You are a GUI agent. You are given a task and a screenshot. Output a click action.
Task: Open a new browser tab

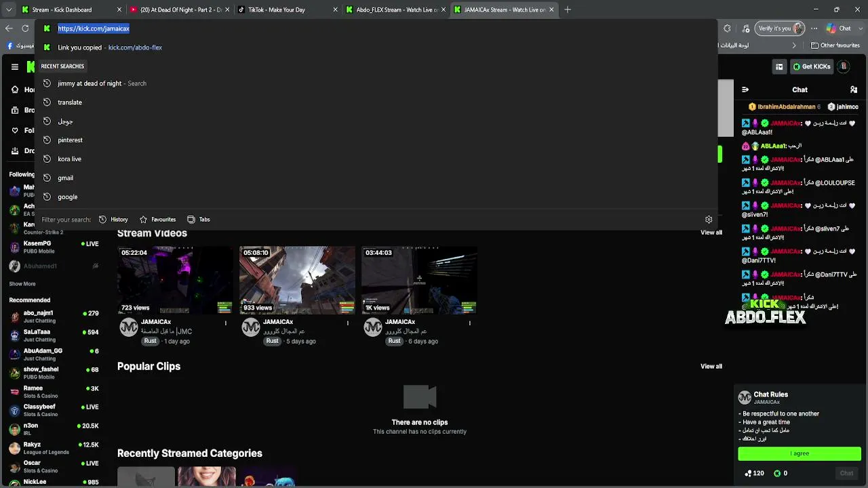click(x=568, y=10)
